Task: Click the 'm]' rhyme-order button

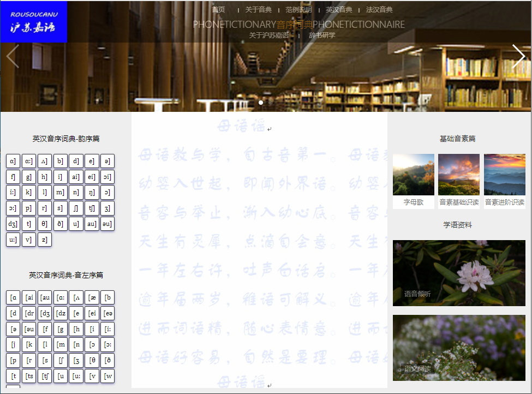Action: (x=60, y=193)
